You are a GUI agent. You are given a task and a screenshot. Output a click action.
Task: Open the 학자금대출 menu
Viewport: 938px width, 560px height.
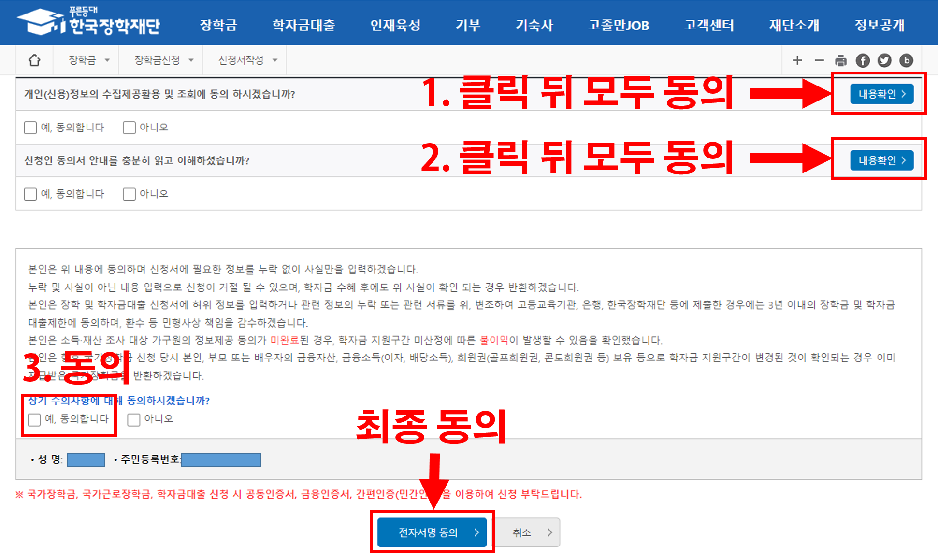point(303,25)
